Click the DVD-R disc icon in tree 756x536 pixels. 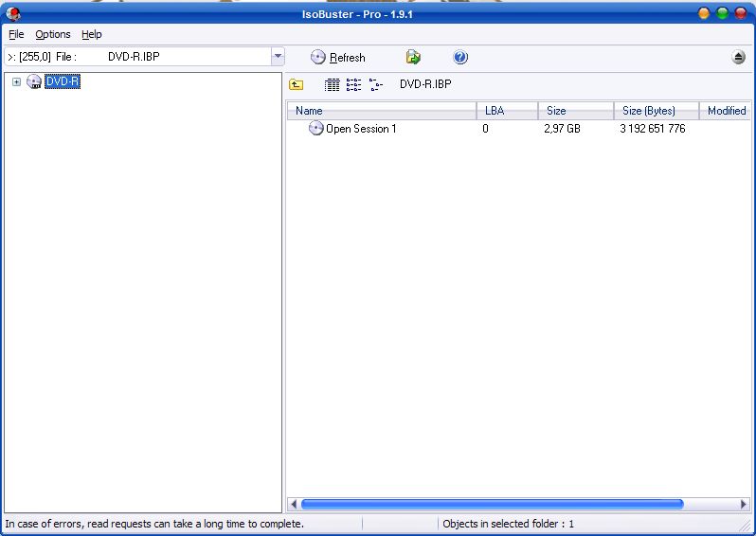click(x=34, y=81)
